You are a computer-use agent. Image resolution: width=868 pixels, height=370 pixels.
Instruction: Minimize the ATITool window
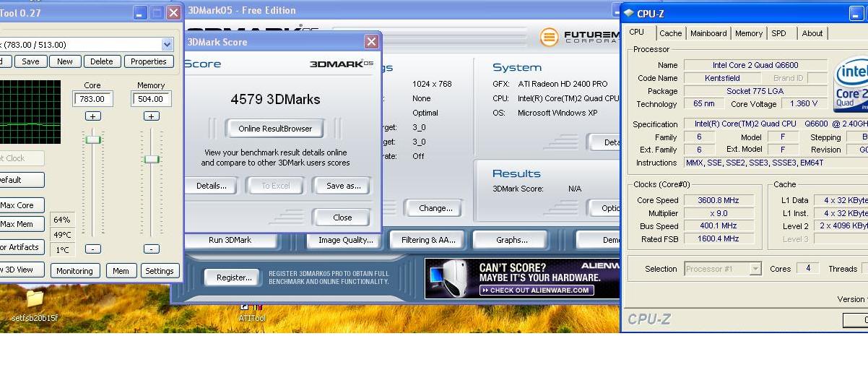(140, 13)
